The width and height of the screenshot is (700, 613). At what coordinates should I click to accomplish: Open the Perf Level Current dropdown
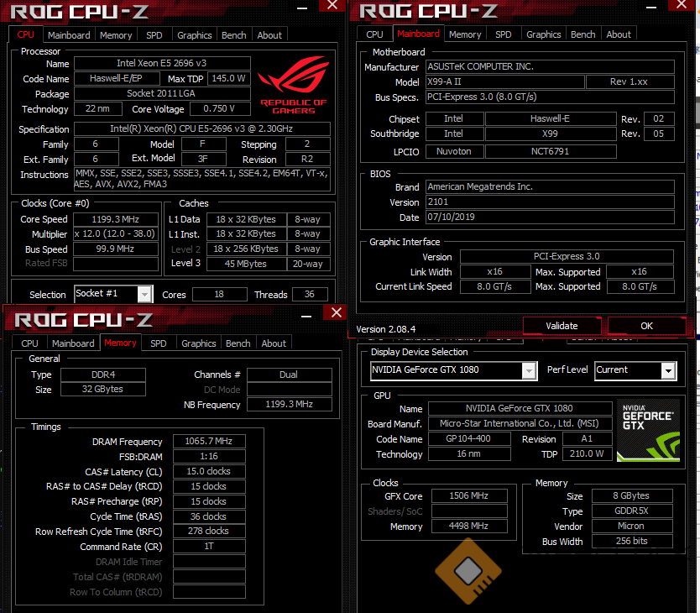click(668, 370)
